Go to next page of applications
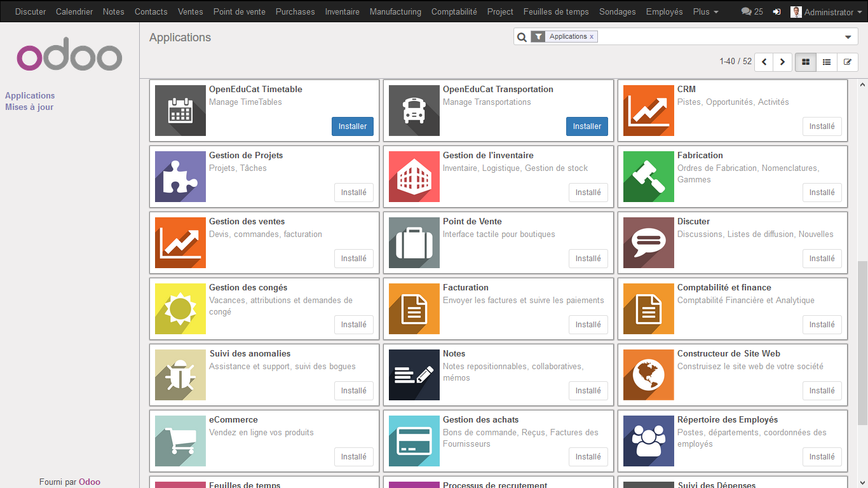This screenshot has height=488, width=868. click(x=782, y=62)
